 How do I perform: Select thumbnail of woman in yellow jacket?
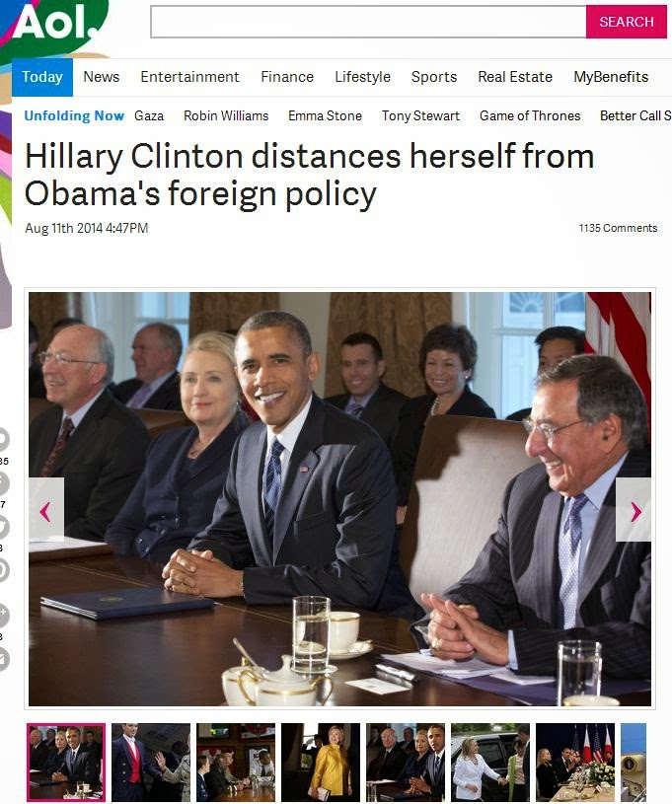[321, 762]
